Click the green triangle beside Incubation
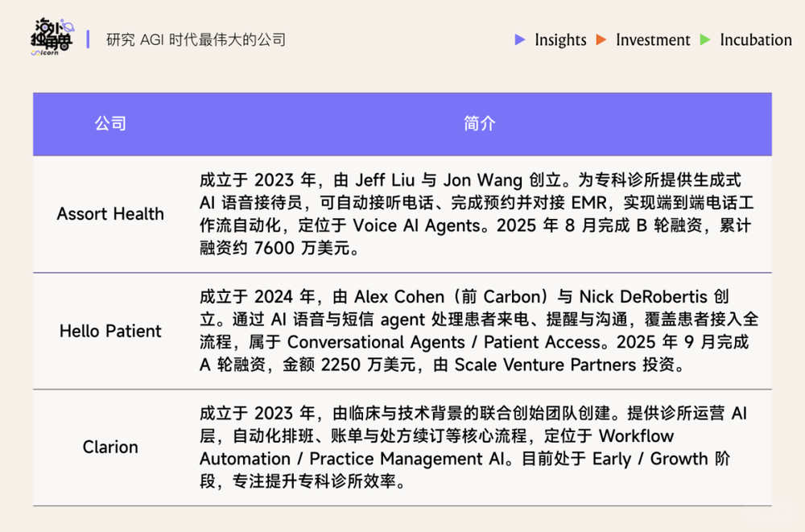 (705, 39)
